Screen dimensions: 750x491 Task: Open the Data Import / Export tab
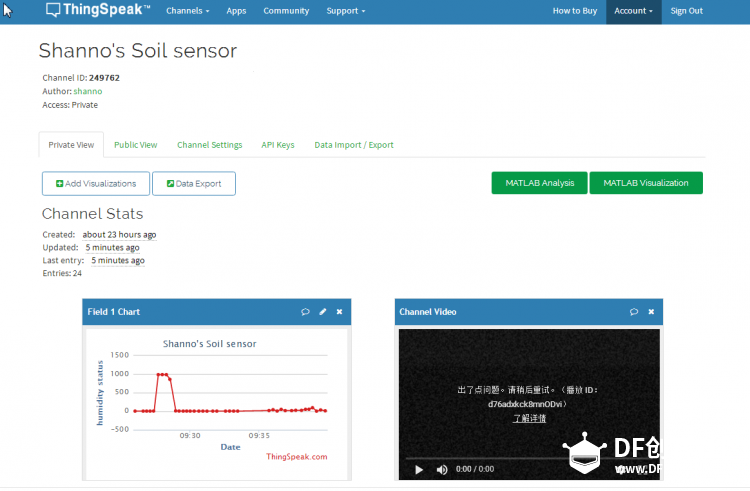click(x=353, y=145)
